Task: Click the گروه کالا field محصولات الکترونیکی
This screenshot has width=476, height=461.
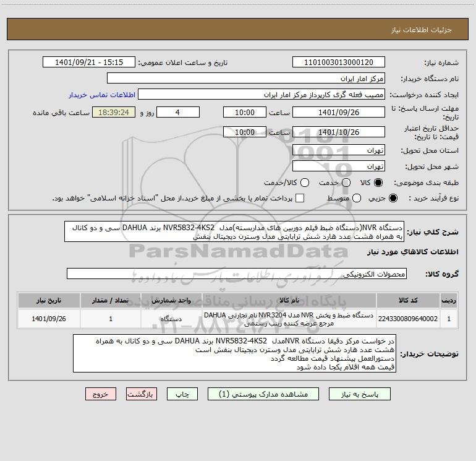Action: pos(237,274)
